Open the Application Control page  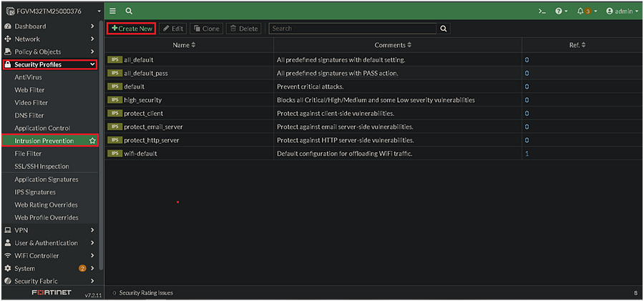42,128
